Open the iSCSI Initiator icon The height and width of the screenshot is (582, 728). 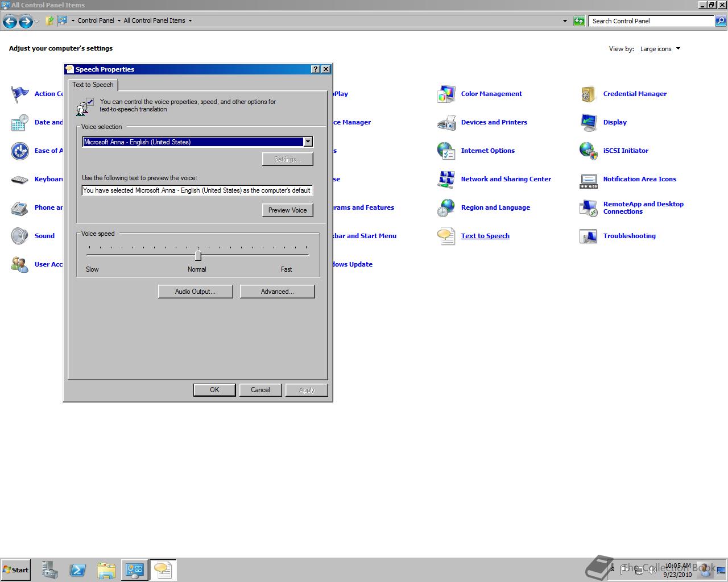coord(589,151)
